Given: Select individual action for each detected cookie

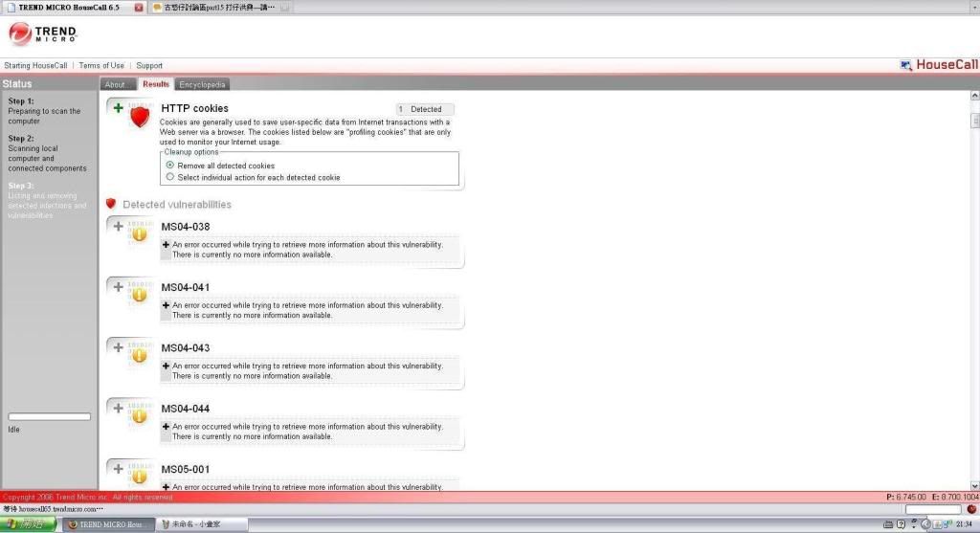Looking at the screenshot, I should (x=170, y=177).
